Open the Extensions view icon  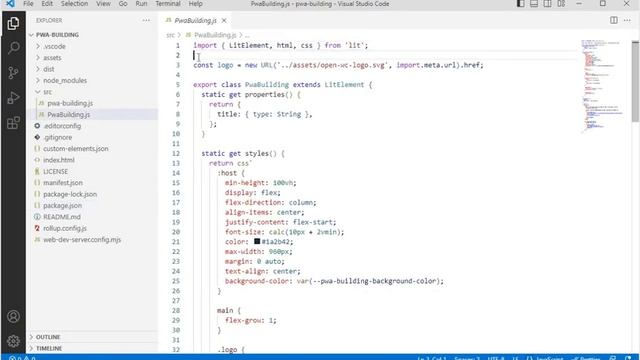pos(13,123)
